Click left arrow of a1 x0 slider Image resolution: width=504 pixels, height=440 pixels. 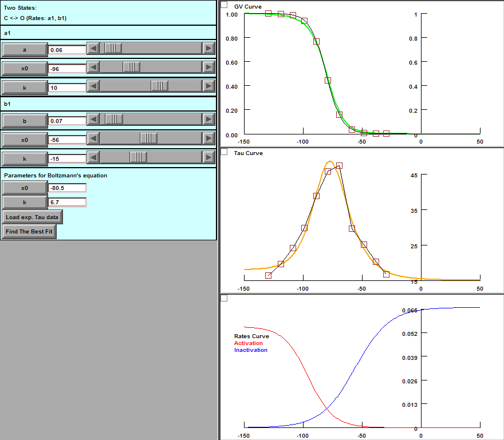point(93,68)
